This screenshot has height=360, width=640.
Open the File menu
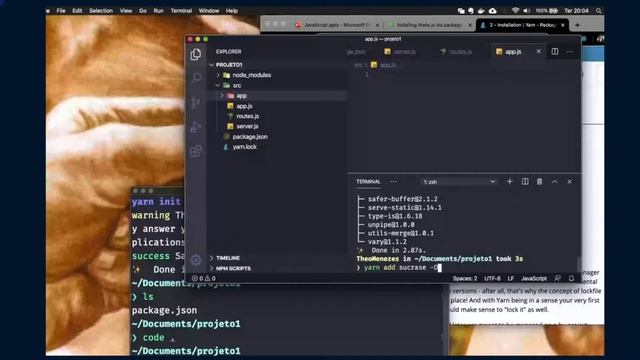pyautogui.click(x=61, y=11)
